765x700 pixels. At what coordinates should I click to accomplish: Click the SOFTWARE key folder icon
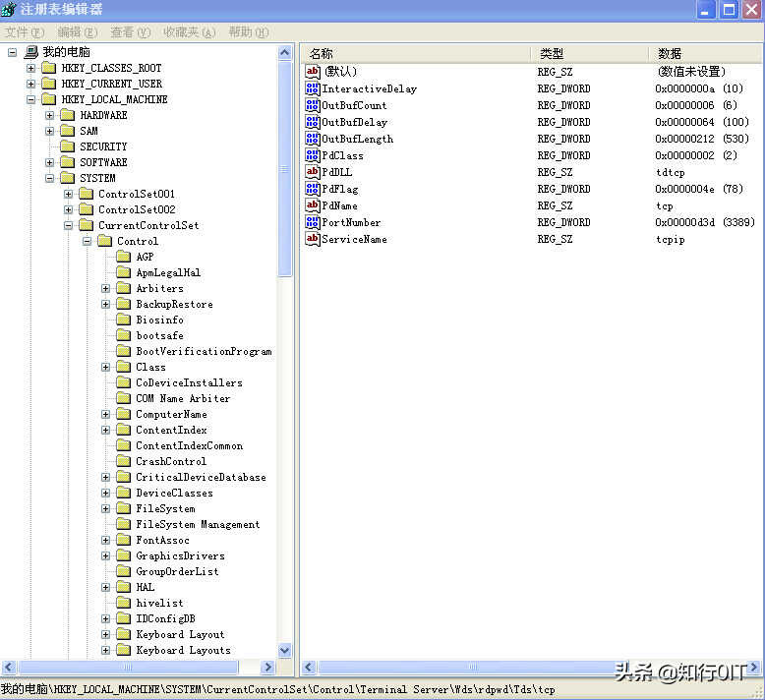(x=67, y=162)
